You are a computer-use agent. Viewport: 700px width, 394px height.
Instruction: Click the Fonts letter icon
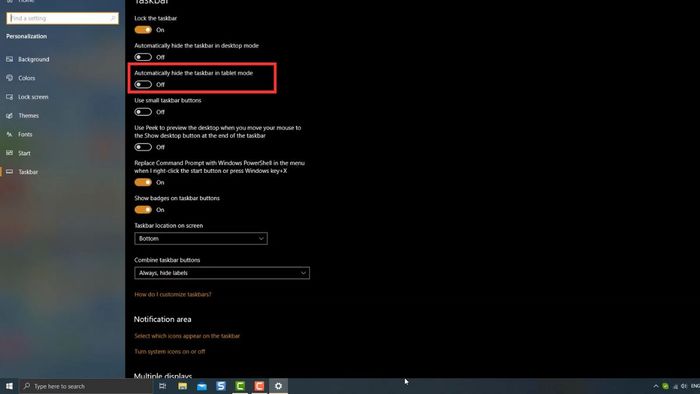pos(9,134)
